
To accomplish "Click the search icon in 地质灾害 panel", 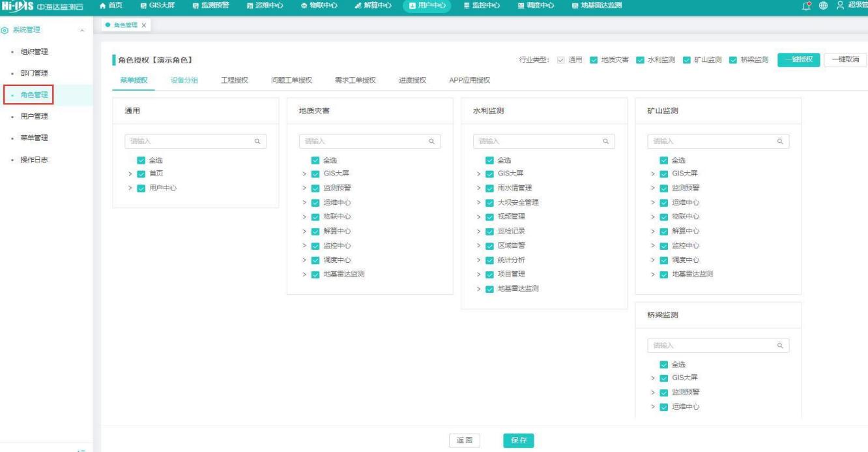I will (x=431, y=141).
